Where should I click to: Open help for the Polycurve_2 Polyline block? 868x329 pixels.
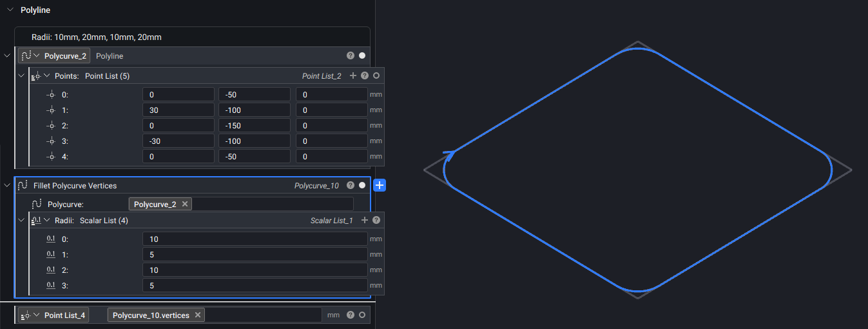(x=351, y=56)
